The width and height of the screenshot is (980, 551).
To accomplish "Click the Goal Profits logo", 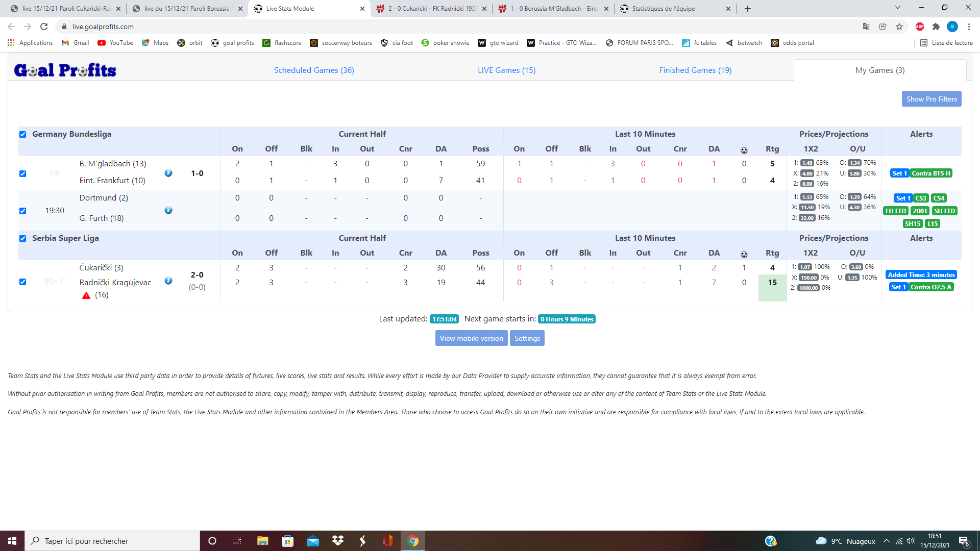I will pos(65,70).
